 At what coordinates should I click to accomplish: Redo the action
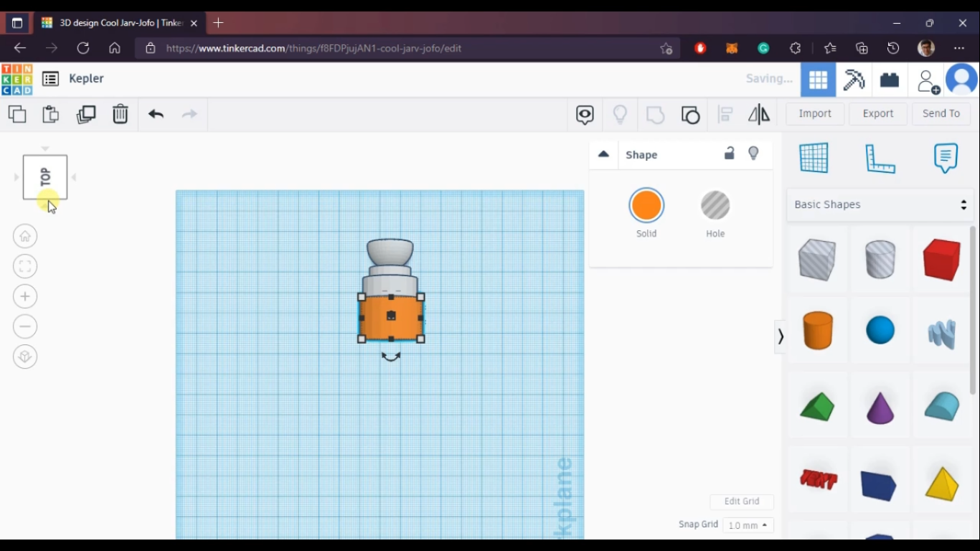(x=189, y=114)
